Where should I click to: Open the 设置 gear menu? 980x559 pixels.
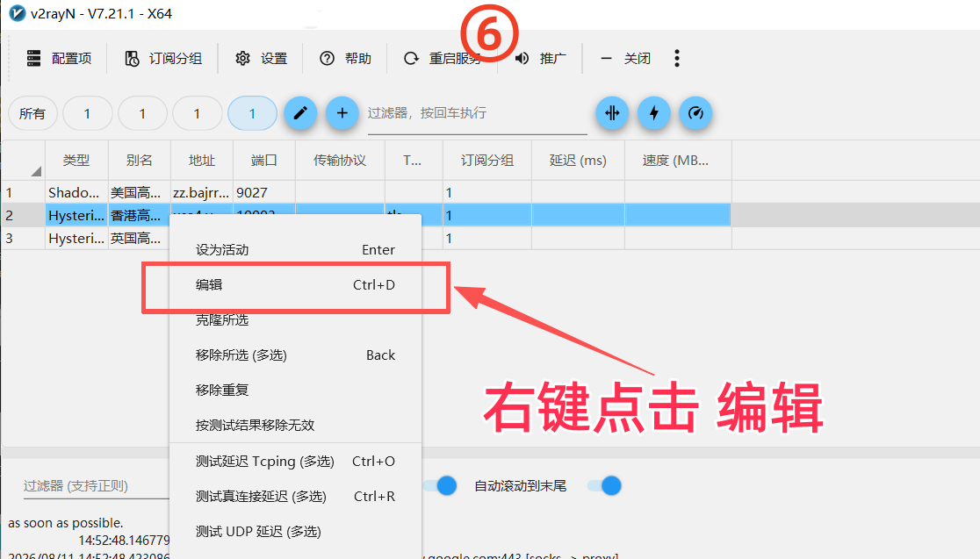point(261,59)
